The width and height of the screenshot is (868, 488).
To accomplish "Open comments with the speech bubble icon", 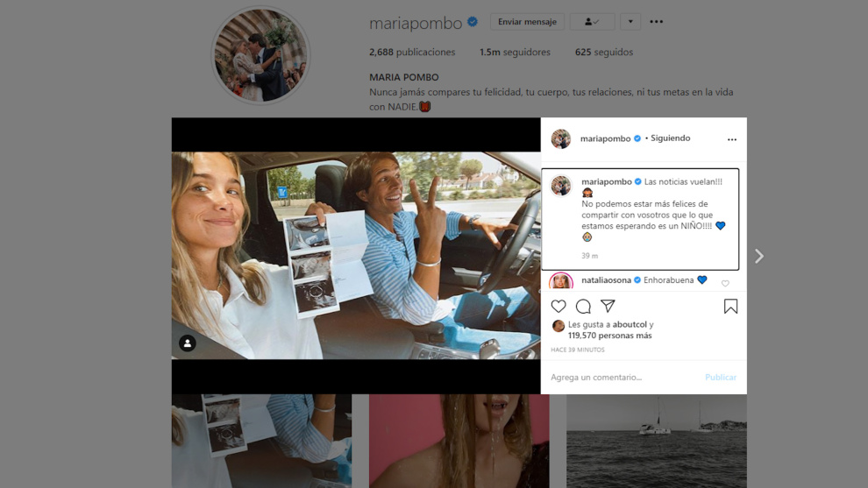I will point(583,306).
